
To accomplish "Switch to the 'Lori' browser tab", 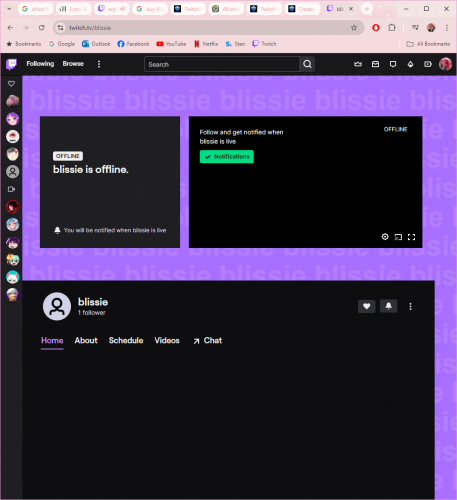I will click(x=74, y=9).
